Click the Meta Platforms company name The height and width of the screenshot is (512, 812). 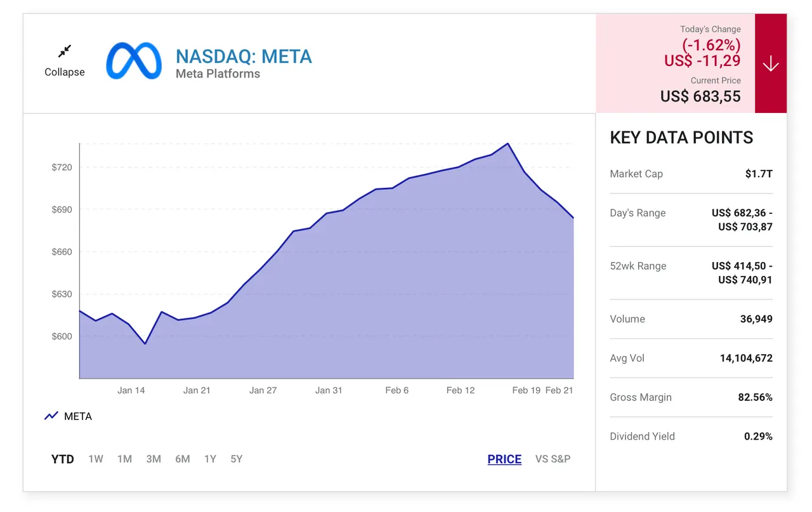coord(218,74)
